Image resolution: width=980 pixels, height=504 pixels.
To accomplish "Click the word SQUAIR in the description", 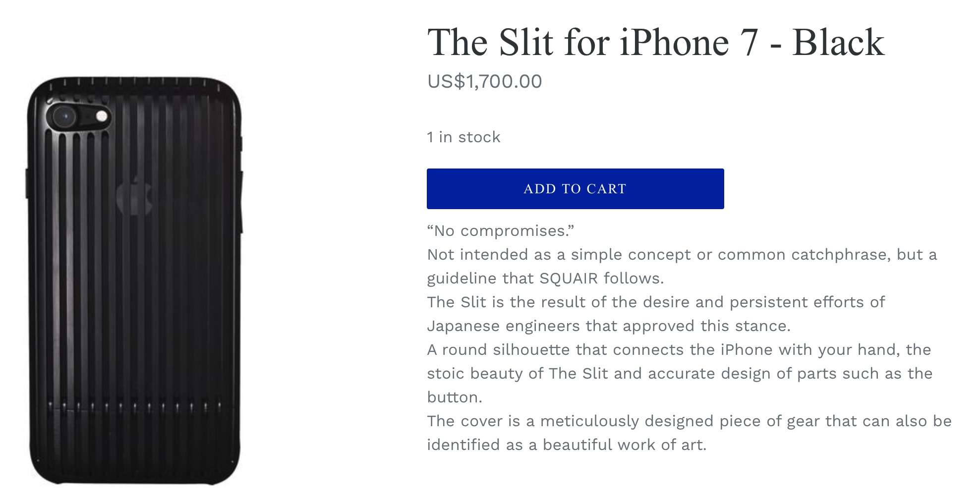I will [x=569, y=279].
